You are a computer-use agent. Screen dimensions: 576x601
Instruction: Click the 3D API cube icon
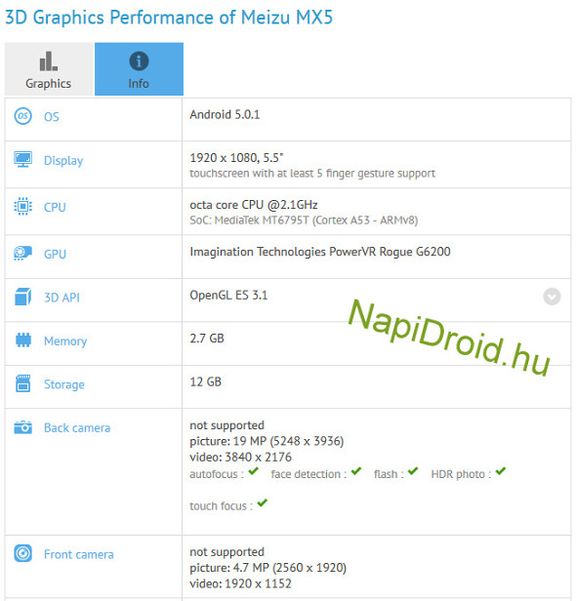click(x=23, y=297)
